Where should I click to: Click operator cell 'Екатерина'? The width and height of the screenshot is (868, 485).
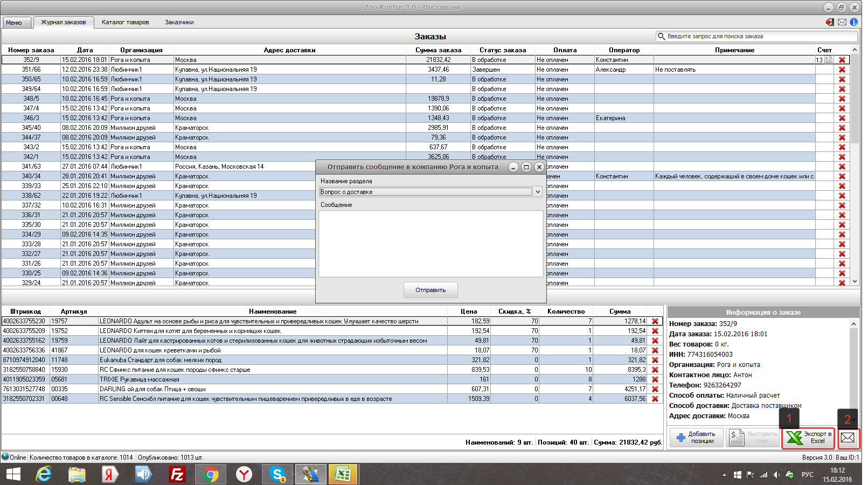coord(624,118)
